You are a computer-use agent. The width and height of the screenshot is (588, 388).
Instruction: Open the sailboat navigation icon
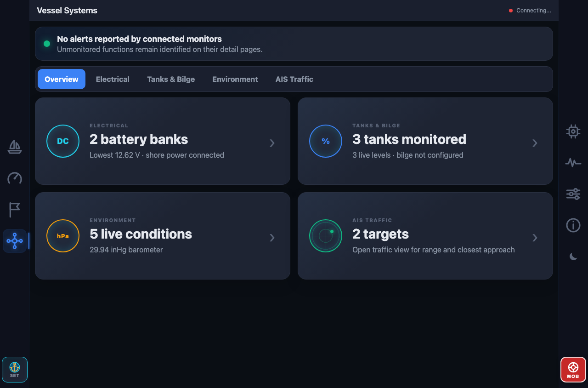[15, 147]
